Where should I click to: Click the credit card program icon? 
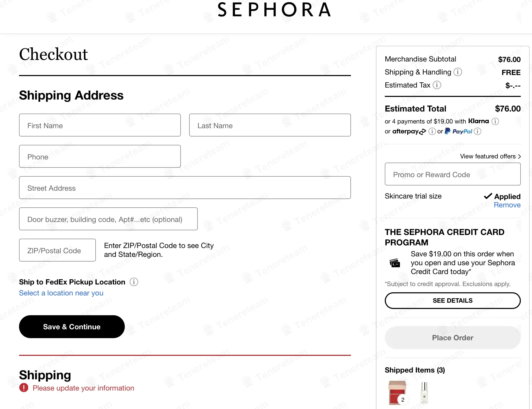(x=395, y=263)
